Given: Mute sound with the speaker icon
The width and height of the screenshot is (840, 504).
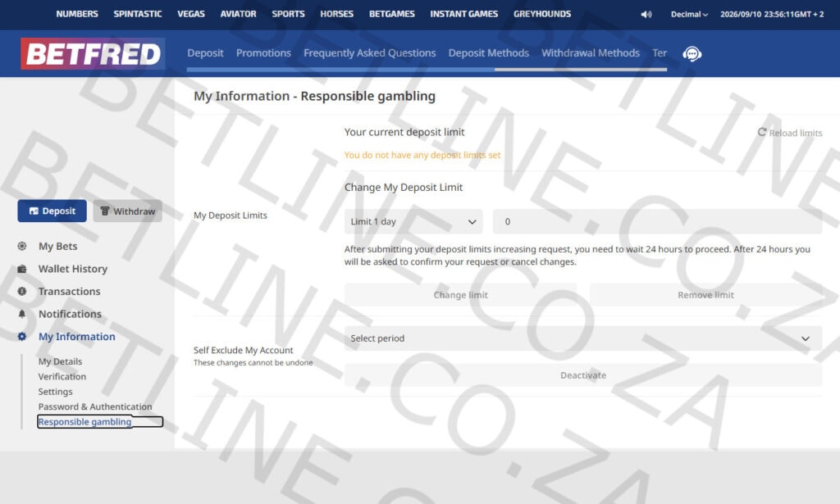Looking at the screenshot, I should [x=646, y=15].
